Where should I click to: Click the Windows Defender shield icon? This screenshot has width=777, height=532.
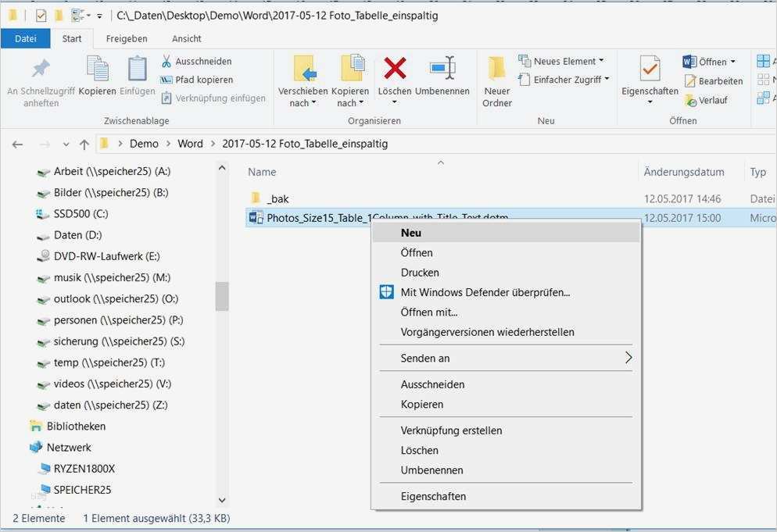pyautogui.click(x=386, y=292)
